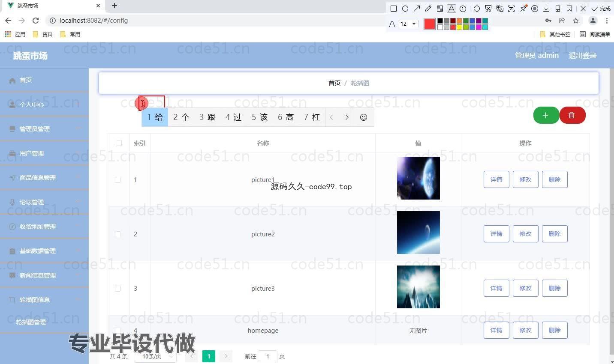Select the numbered marker tool
614x364 pixels.
tap(463, 9)
